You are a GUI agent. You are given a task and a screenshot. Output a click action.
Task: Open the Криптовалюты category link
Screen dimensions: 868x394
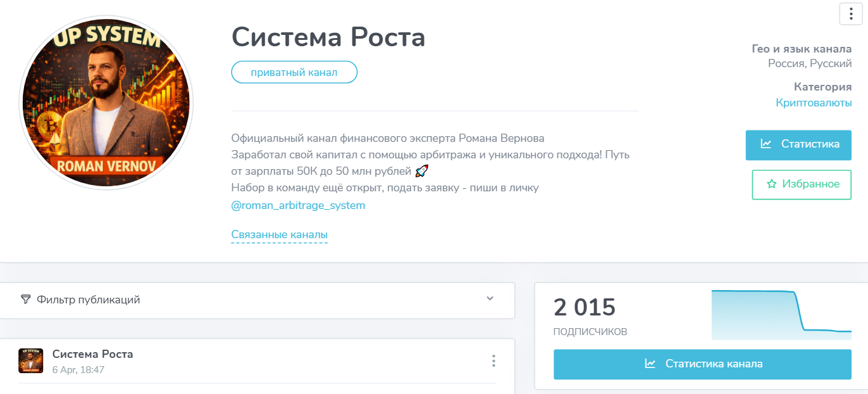click(814, 103)
